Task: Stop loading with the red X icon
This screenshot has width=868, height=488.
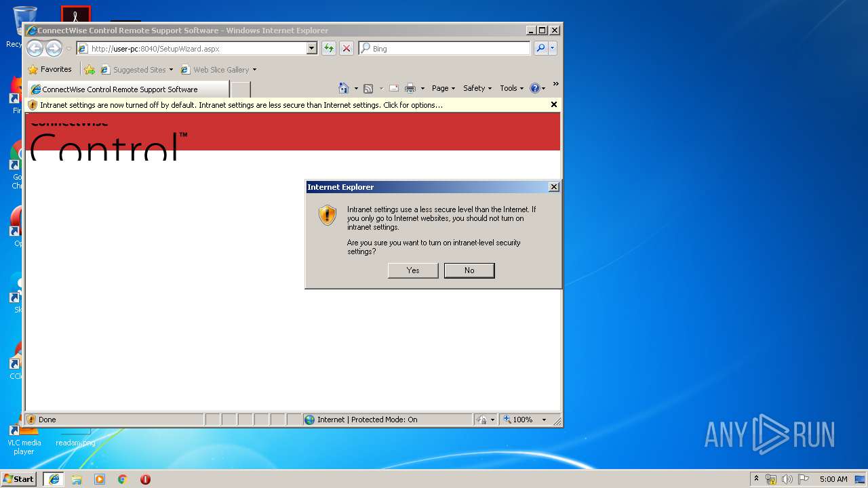Action: (x=347, y=48)
